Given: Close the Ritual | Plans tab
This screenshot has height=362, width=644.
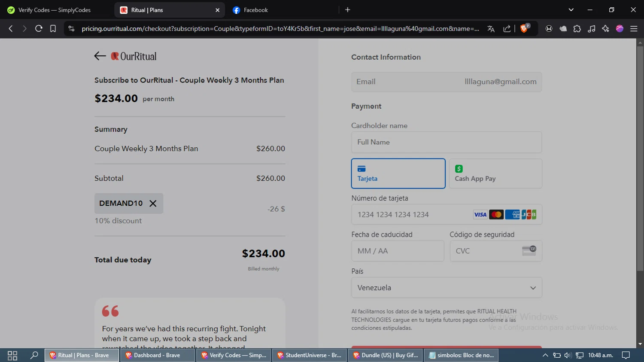Looking at the screenshot, I should coord(217,10).
